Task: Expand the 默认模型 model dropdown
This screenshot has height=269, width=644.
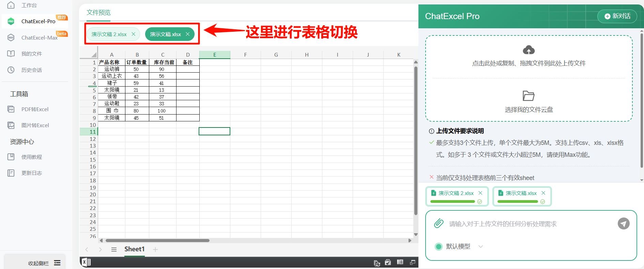Action: (x=480, y=246)
